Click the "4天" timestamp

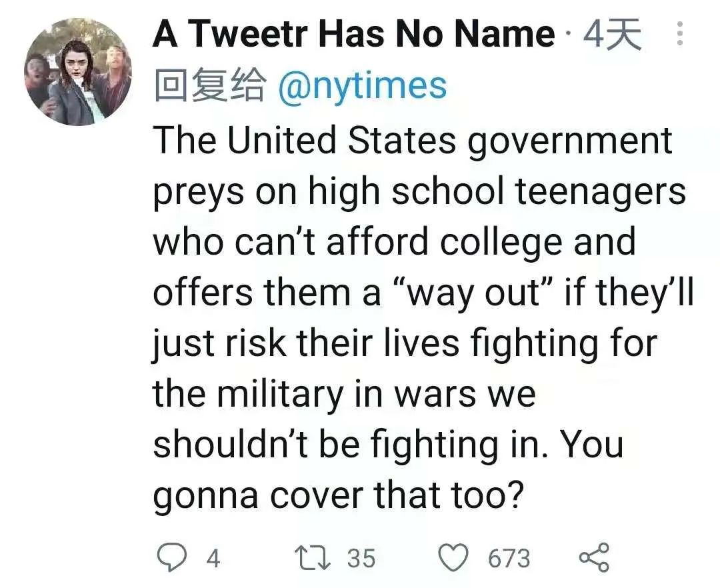pos(612,35)
